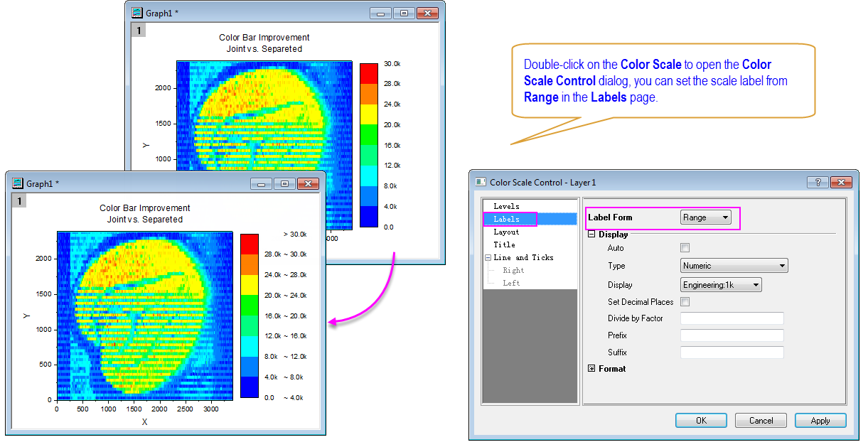This screenshot has height=447, width=868.
Task: Click the red block beside the > 30.0k label
Action: tap(250, 244)
